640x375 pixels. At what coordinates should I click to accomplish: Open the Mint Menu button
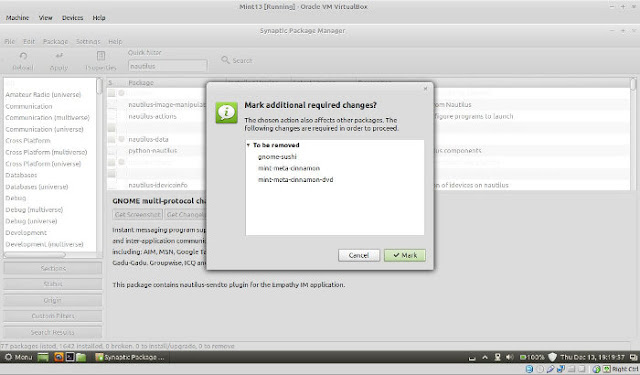coord(18,357)
